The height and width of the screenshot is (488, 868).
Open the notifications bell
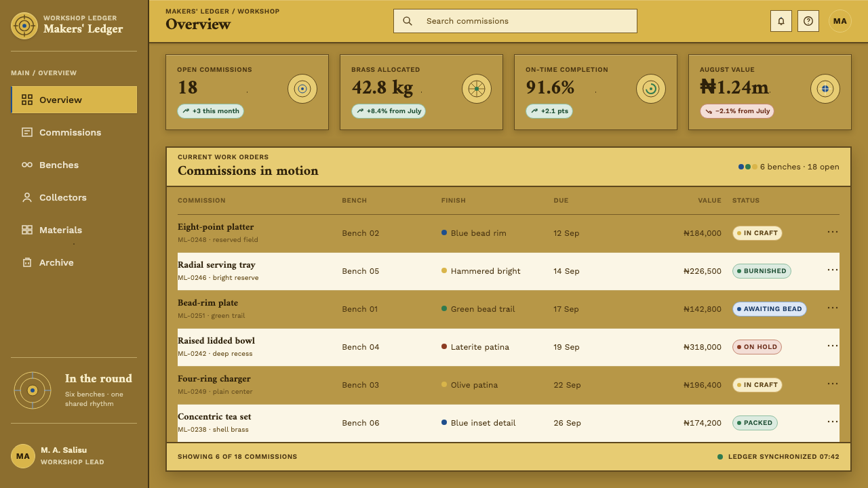point(781,21)
